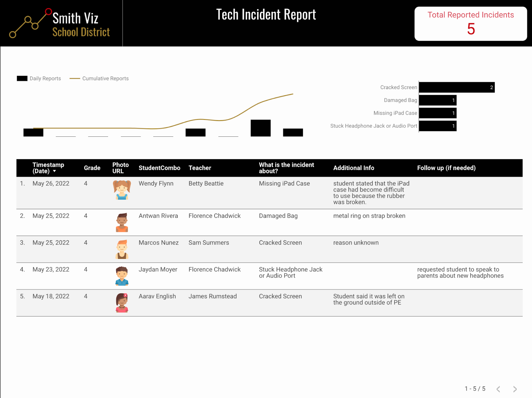
Task: Select student name Aarav English
Action: [x=157, y=296]
